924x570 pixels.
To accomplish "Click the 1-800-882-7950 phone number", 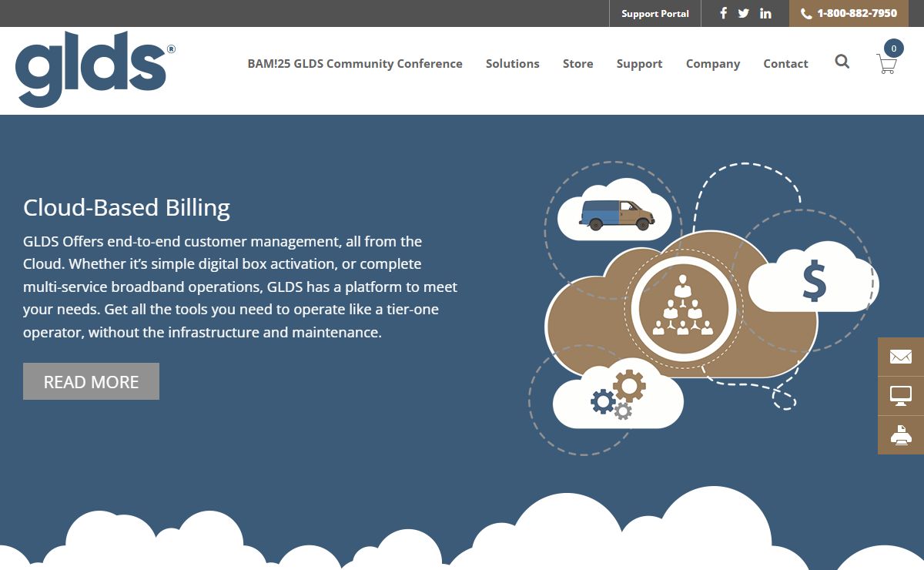I will [x=856, y=13].
